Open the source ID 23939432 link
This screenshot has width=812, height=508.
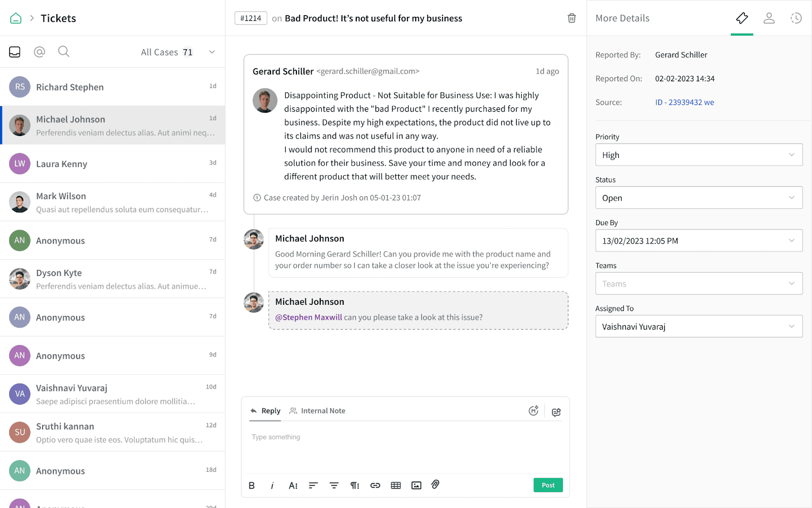click(684, 102)
